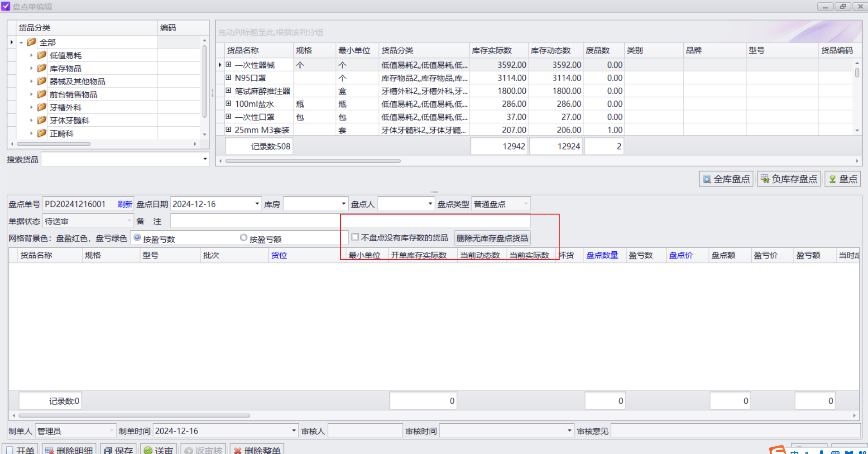Expand the 100ml盐水 row plus box

click(x=229, y=104)
